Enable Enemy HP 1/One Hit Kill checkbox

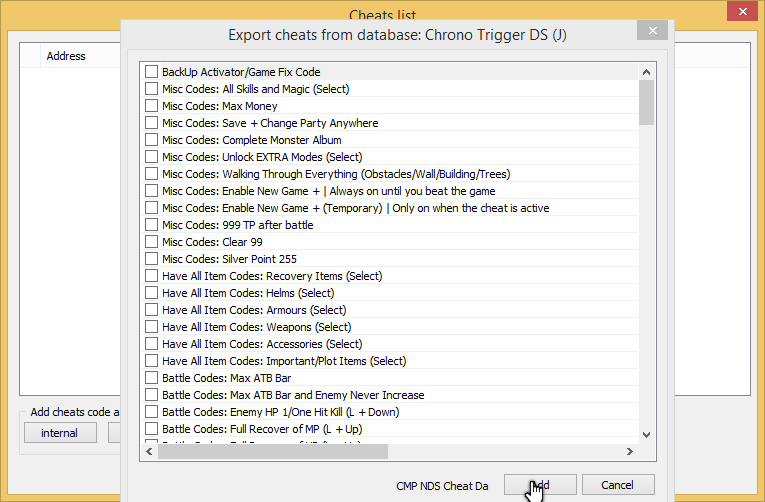151,412
